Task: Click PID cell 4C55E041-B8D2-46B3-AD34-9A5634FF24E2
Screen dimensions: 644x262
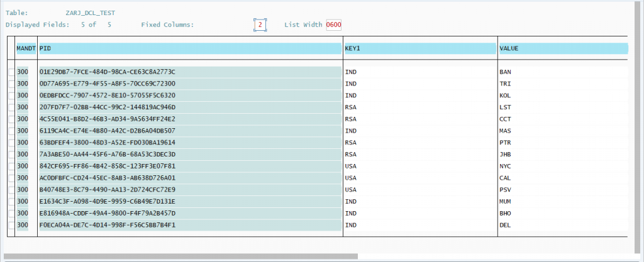Action: 190,119
